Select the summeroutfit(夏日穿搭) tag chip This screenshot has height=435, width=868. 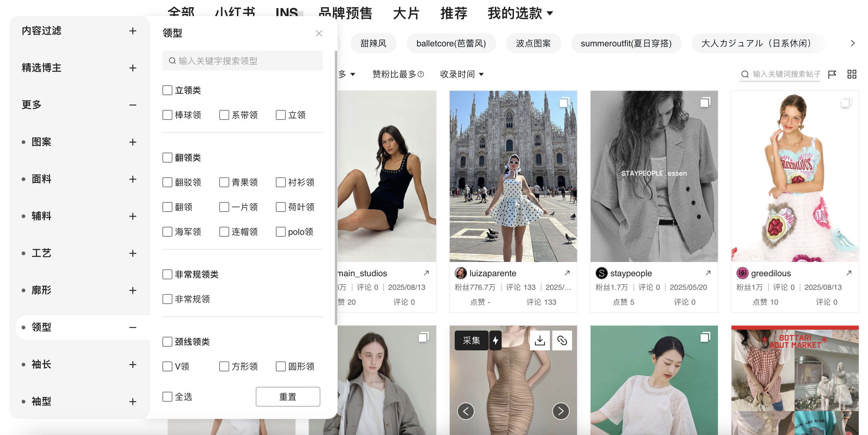(626, 44)
